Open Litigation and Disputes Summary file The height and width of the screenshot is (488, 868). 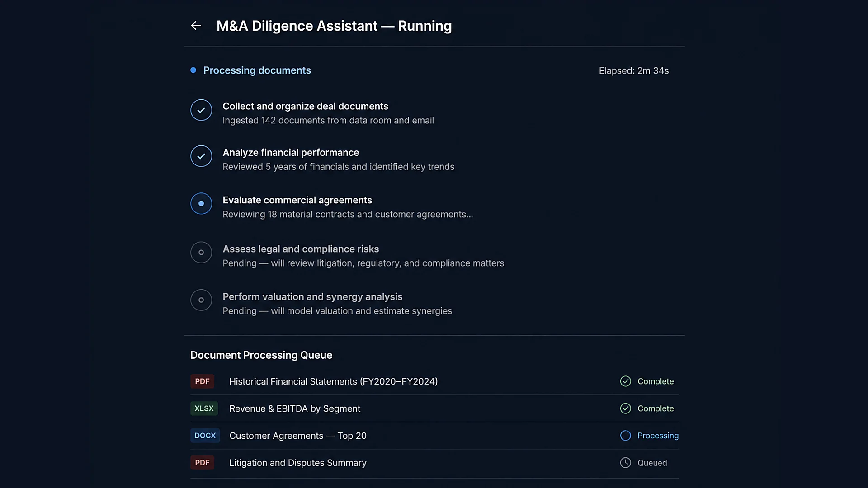pos(298,463)
